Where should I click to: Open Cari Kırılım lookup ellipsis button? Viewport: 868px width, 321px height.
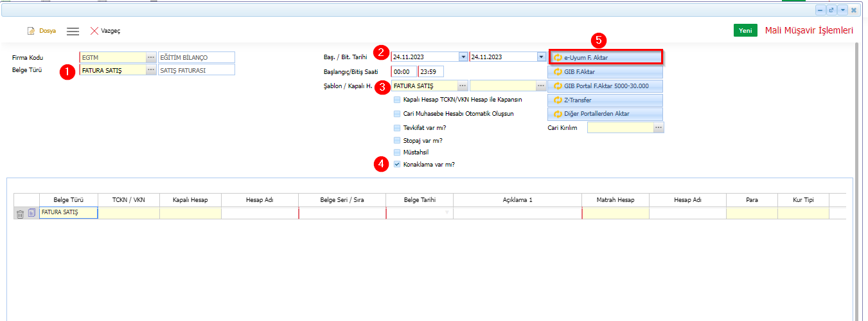[658, 128]
